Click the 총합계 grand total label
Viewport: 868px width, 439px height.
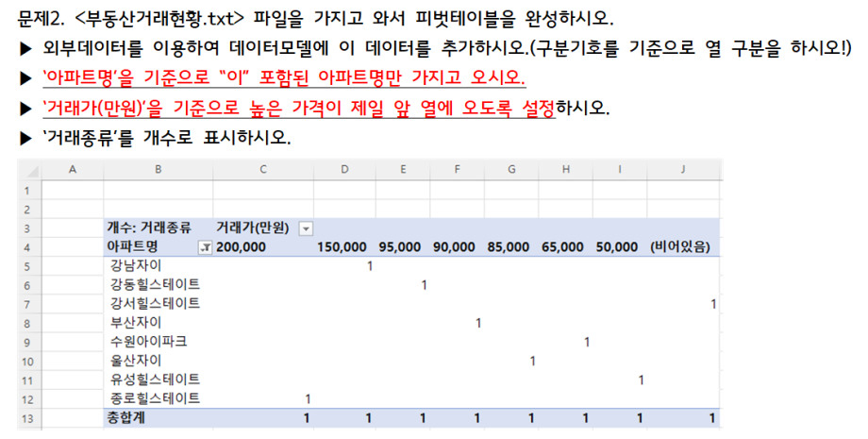[125, 417]
